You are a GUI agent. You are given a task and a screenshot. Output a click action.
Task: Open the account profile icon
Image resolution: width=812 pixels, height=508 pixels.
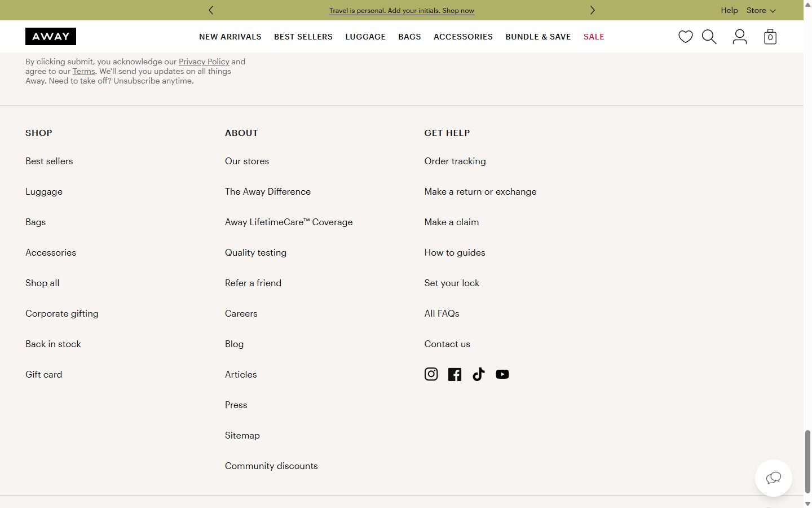[739, 37]
